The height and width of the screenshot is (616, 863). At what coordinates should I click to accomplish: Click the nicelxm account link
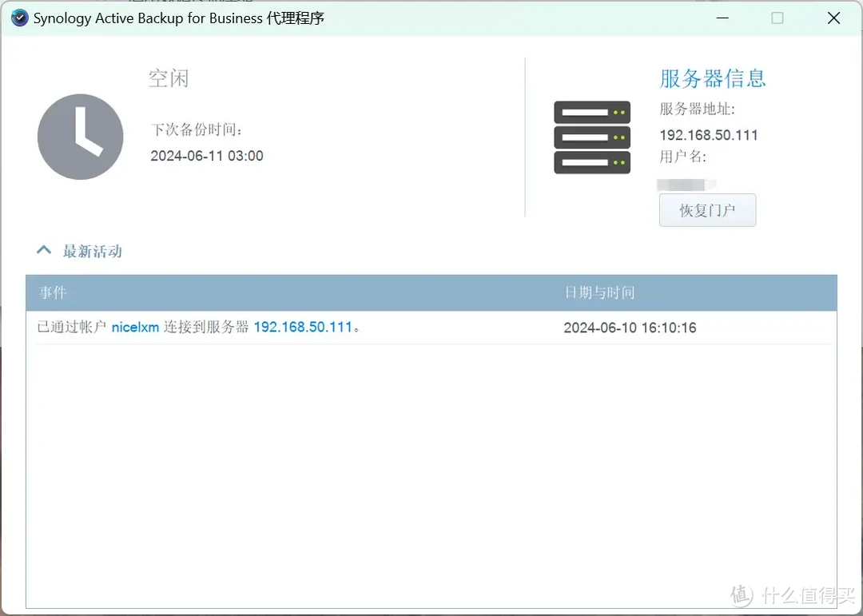click(x=134, y=327)
